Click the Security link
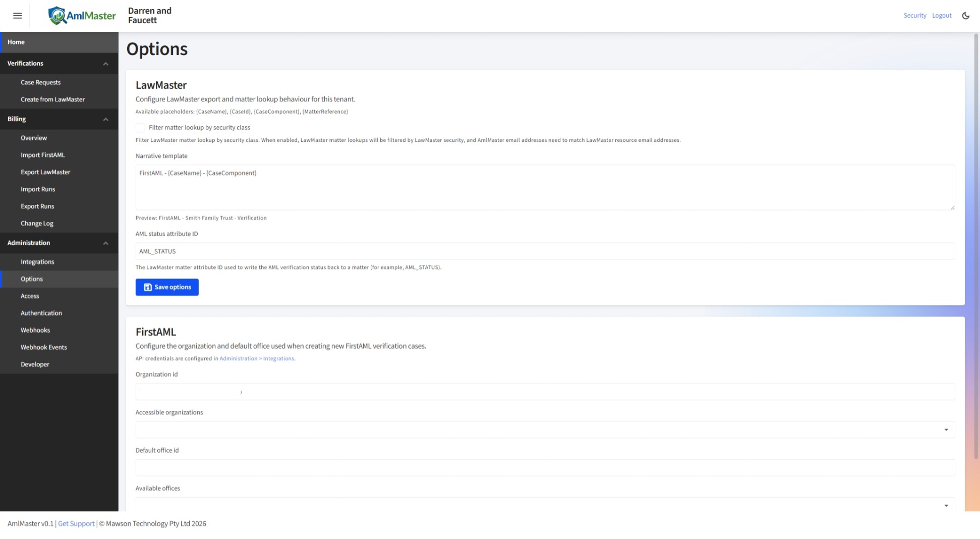The image size is (980, 539). coord(914,15)
